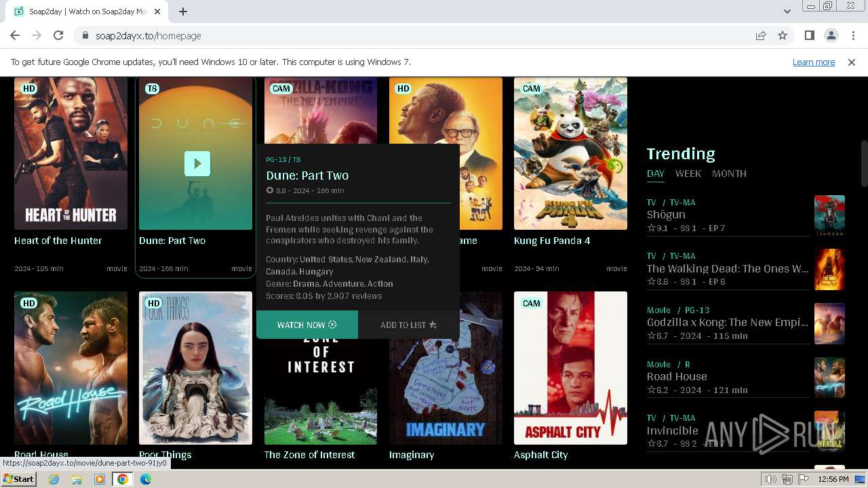Open the media player taskbar icon
The image size is (868, 488).
pyautogui.click(x=100, y=479)
